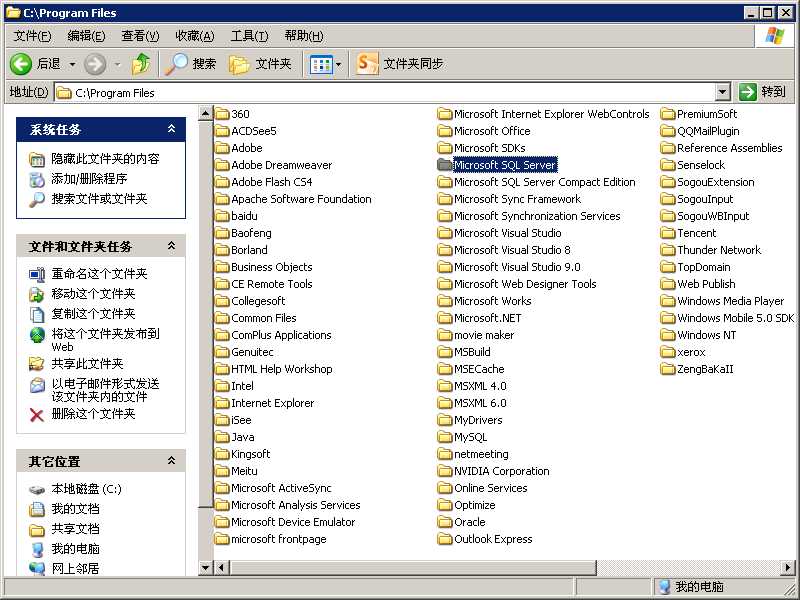The image size is (800, 600).
Task: Click link 共享此文件夹
Action: 87,364
